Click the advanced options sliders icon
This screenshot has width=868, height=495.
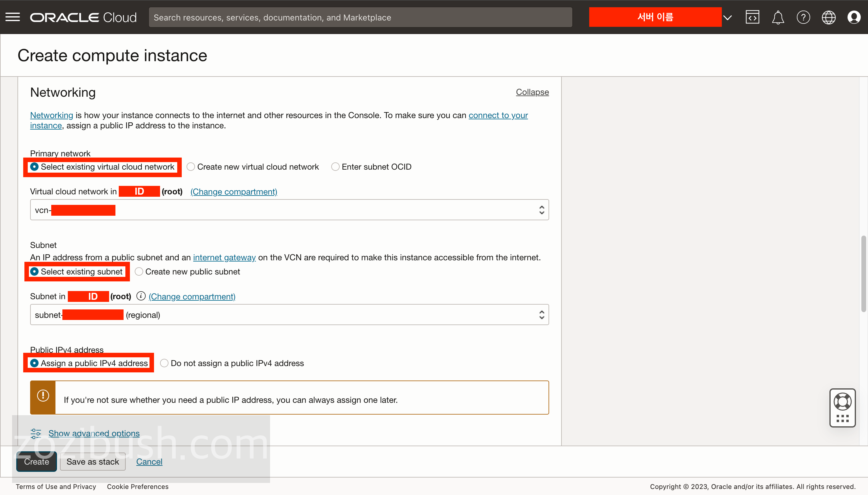tap(36, 434)
